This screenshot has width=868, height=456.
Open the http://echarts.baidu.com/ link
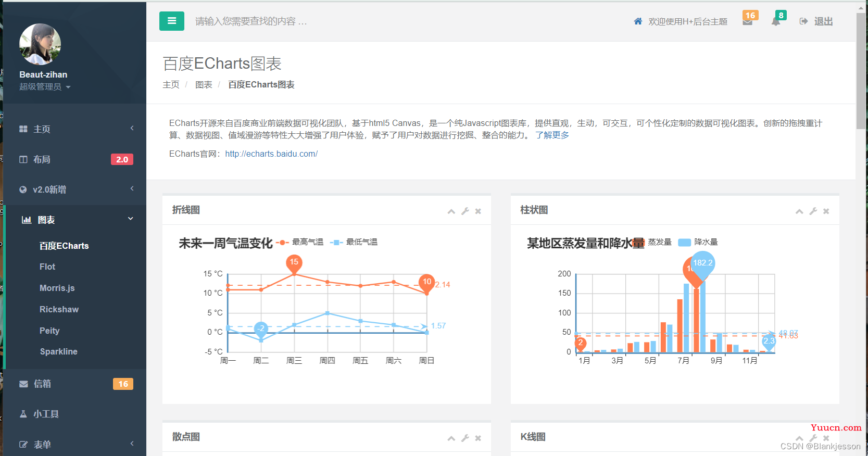coord(271,154)
